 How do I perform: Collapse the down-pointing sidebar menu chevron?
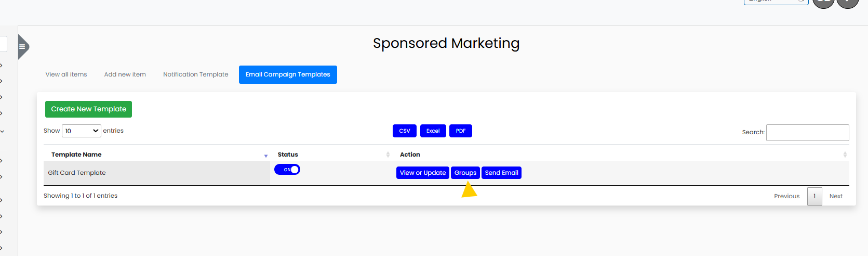2,132
